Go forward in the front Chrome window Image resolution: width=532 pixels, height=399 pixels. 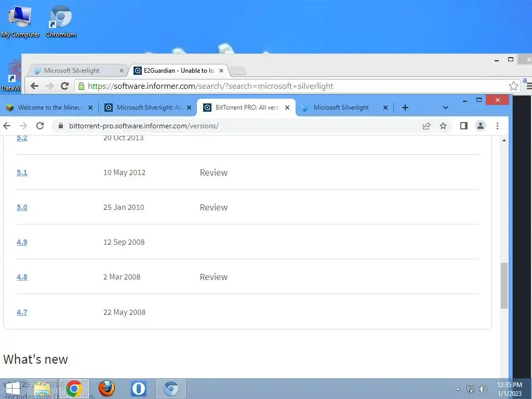click(x=23, y=126)
